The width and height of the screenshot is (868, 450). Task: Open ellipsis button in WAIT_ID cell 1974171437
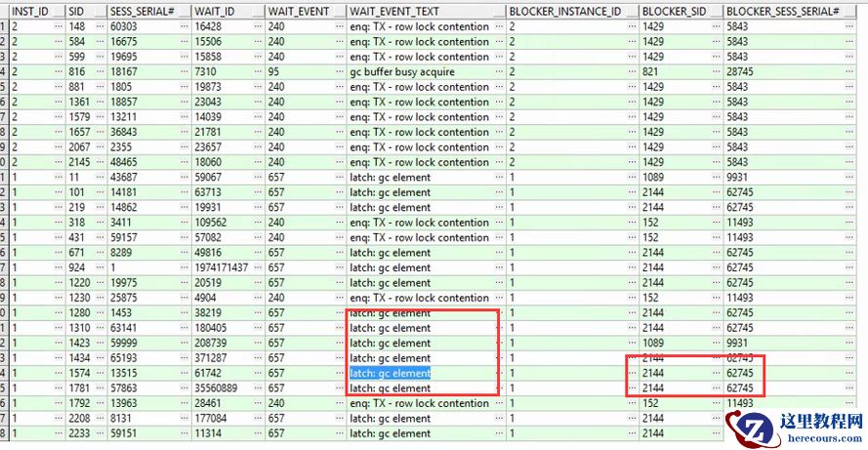click(258, 267)
